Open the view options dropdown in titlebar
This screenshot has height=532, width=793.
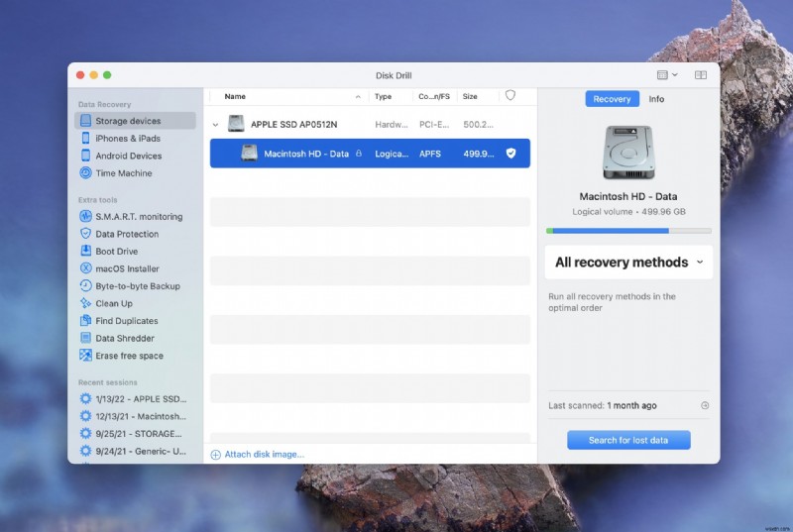tap(667, 75)
